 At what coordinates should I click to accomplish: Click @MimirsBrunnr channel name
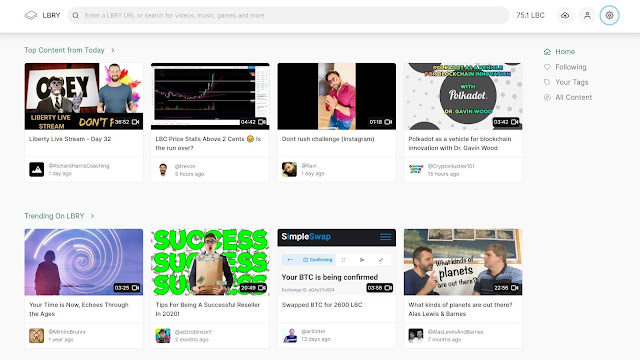coord(67,332)
